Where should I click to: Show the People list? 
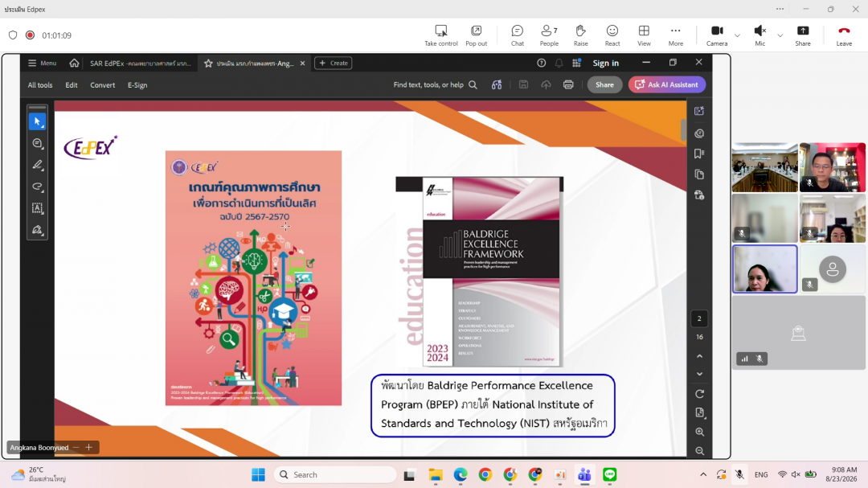(x=549, y=35)
